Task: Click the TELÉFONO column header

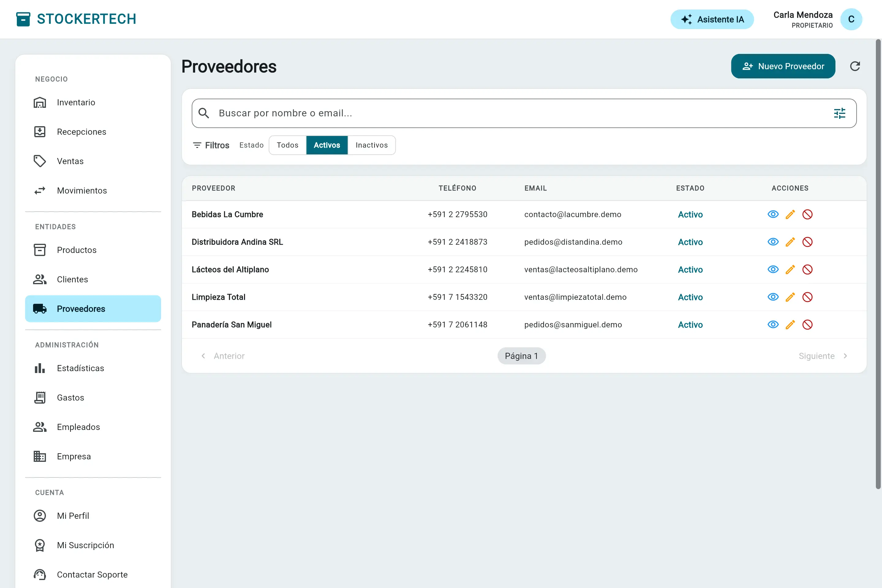Action: coord(458,188)
